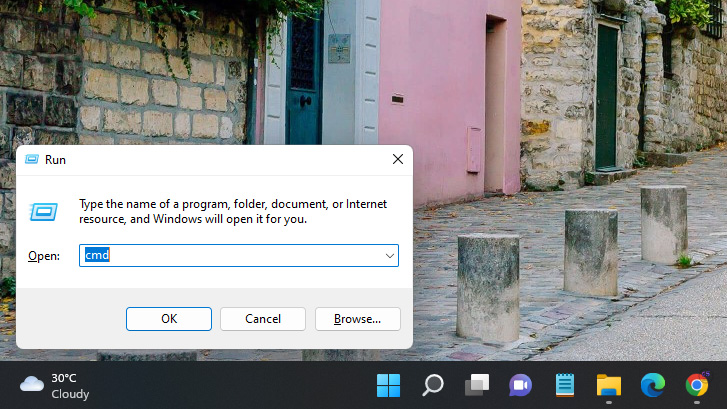Screen dimensions: 727x409
Task: Open the Windows Start menu
Action: pyautogui.click(x=388, y=385)
